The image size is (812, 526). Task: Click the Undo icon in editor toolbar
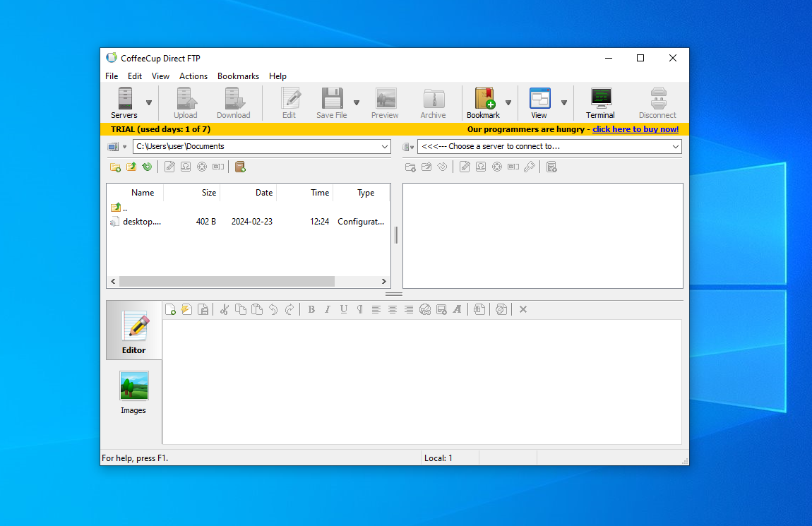(273, 309)
